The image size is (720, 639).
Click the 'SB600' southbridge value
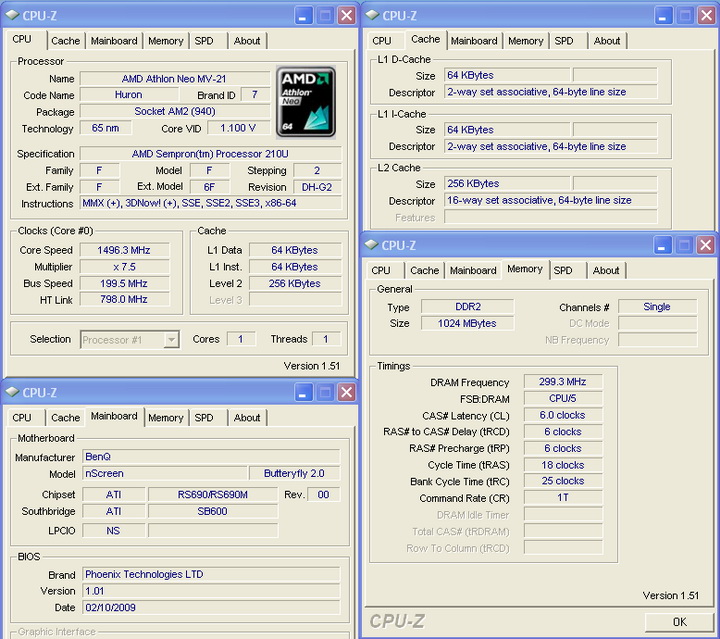(x=213, y=511)
